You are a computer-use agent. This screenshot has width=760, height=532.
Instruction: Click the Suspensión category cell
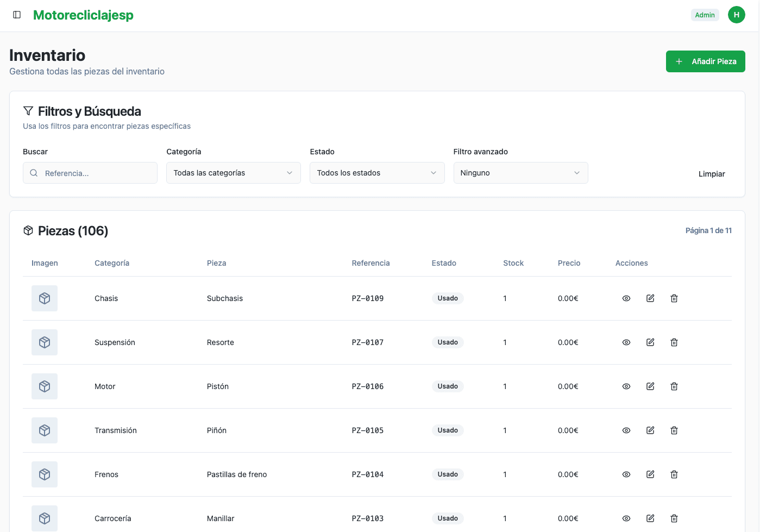tap(115, 342)
